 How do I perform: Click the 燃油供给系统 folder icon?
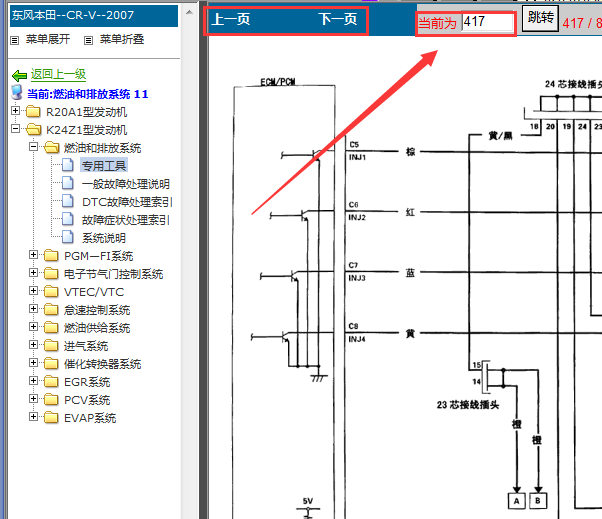[x=51, y=327]
